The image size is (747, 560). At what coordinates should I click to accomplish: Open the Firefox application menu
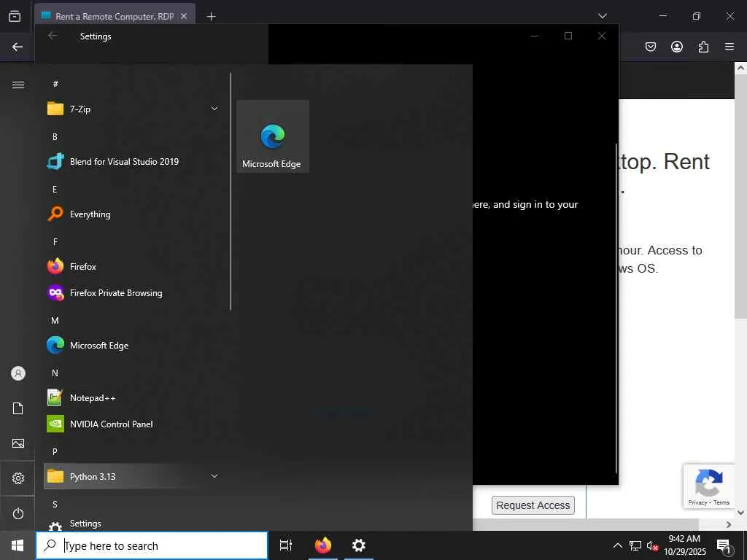(x=729, y=47)
